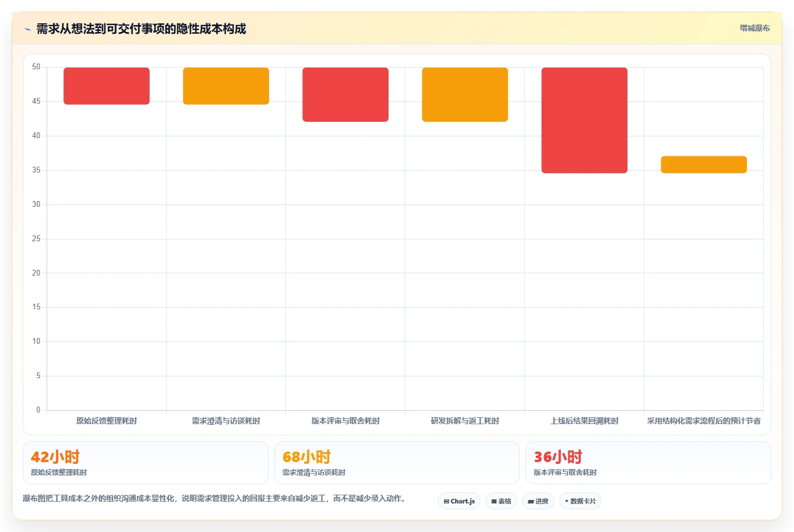
Task: Select the 表格 chip
Action: click(501, 501)
